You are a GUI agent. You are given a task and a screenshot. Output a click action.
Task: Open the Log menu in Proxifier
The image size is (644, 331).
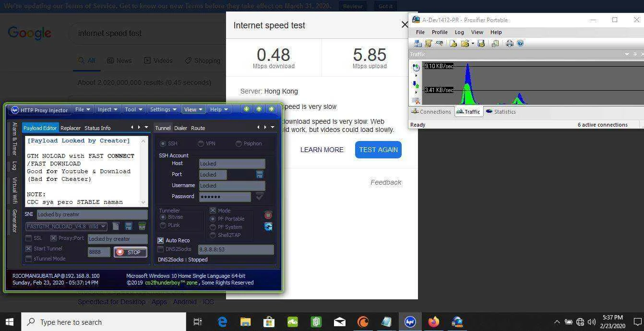459,32
